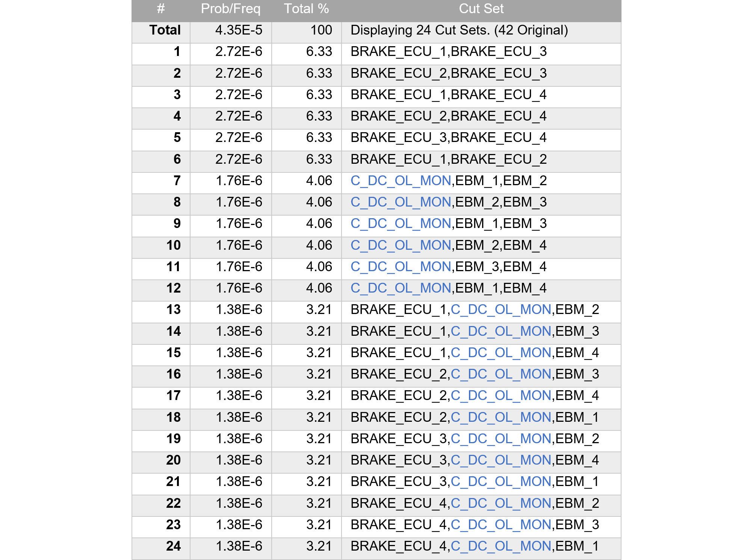Select the Total summary row label
This screenshot has height=560, width=753.
[x=165, y=30]
